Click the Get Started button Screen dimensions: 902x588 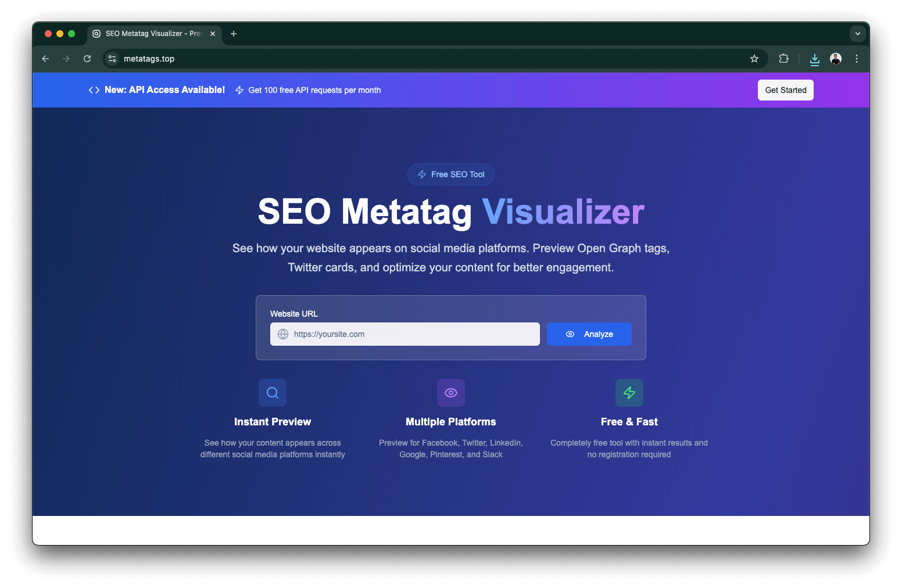pos(785,90)
